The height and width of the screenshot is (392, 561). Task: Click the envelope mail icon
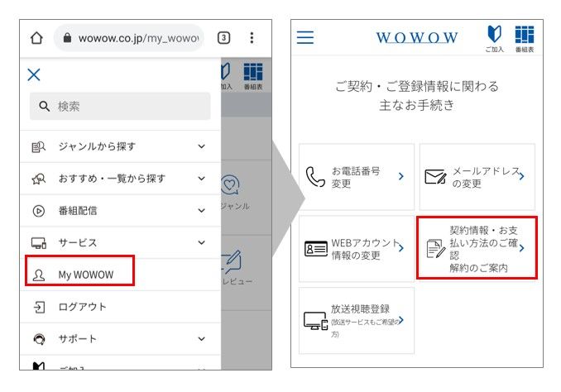(x=435, y=177)
